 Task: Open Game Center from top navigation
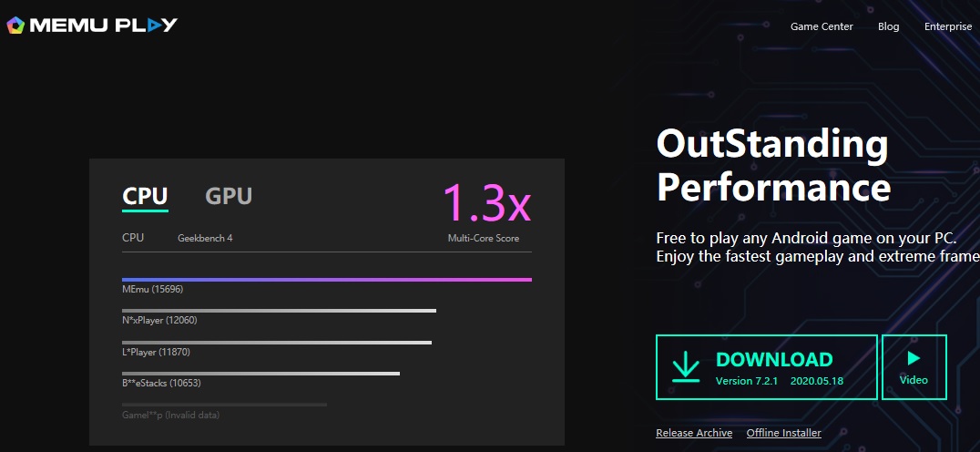(x=822, y=26)
